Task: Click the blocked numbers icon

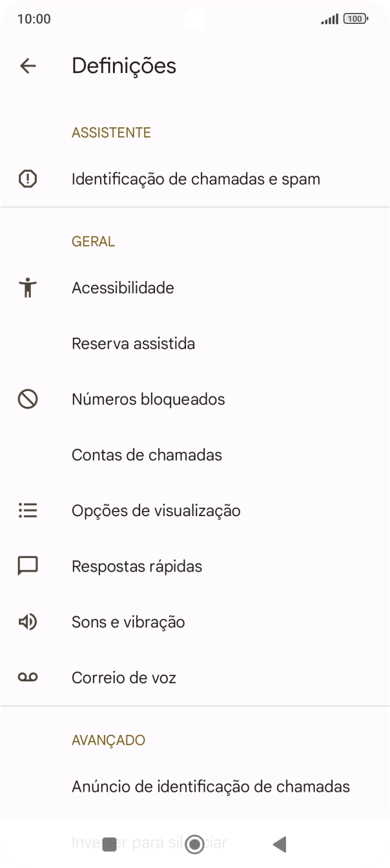Action: pyautogui.click(x=27, y=399)
